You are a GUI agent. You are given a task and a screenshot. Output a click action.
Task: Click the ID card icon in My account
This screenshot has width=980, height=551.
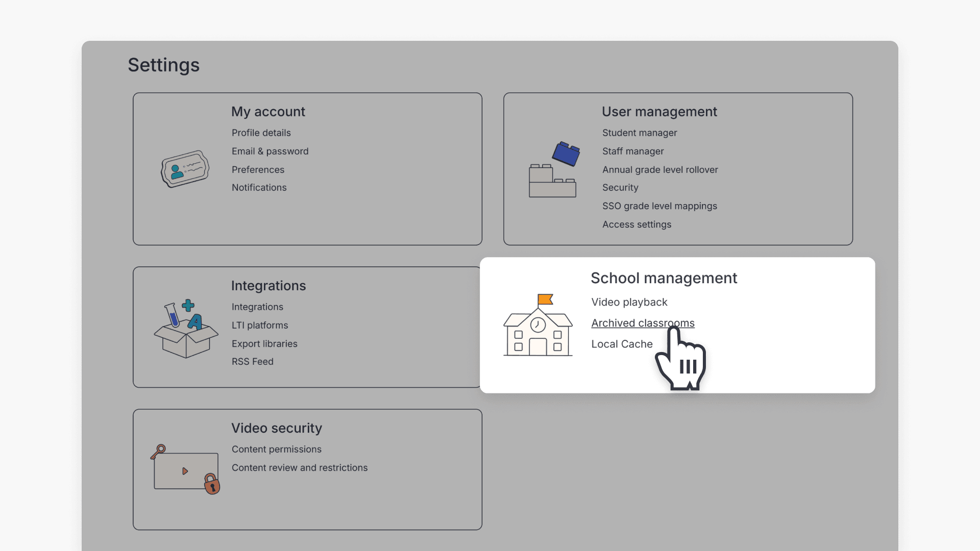pyautogui.click(x=185, y=169)
